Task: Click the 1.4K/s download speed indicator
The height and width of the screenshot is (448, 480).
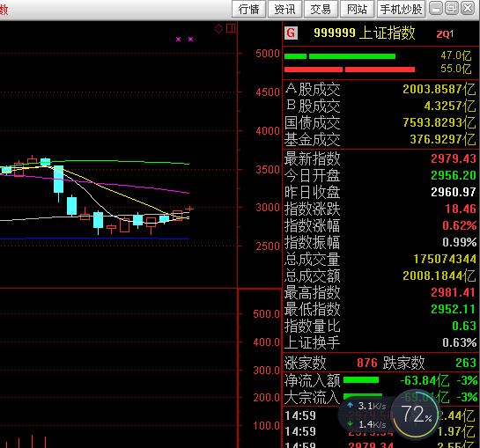Action: coord(366,424)
